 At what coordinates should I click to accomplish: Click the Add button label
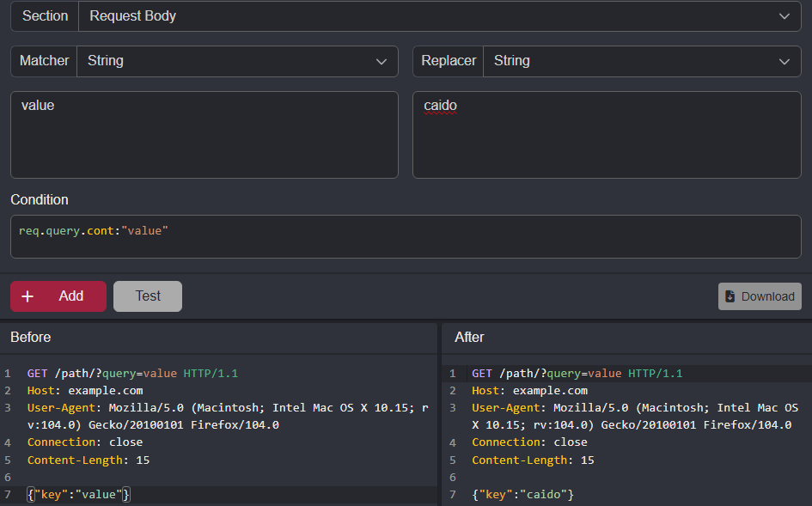(x=70, y=296)
